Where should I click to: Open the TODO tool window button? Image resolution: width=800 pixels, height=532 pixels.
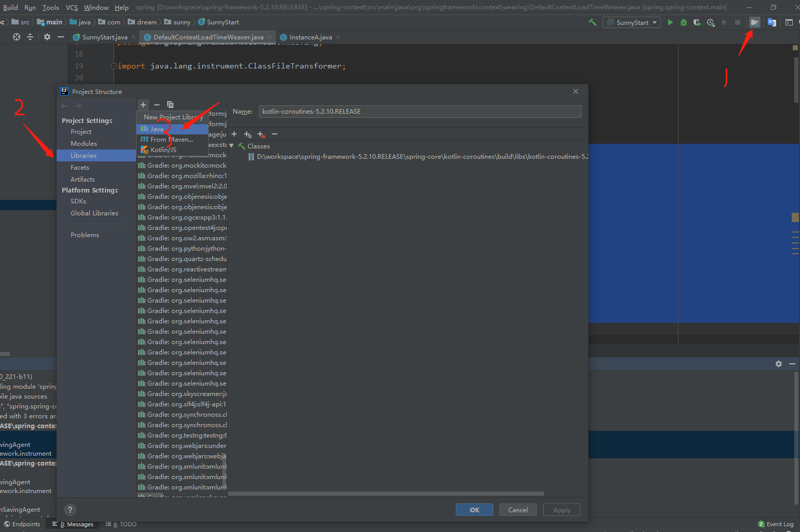[121, 524]
